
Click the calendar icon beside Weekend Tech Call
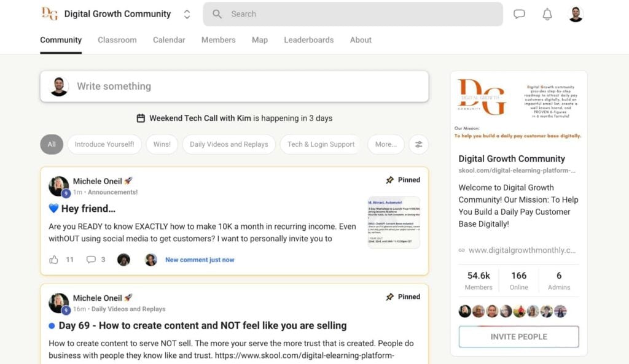coord(141,118)
